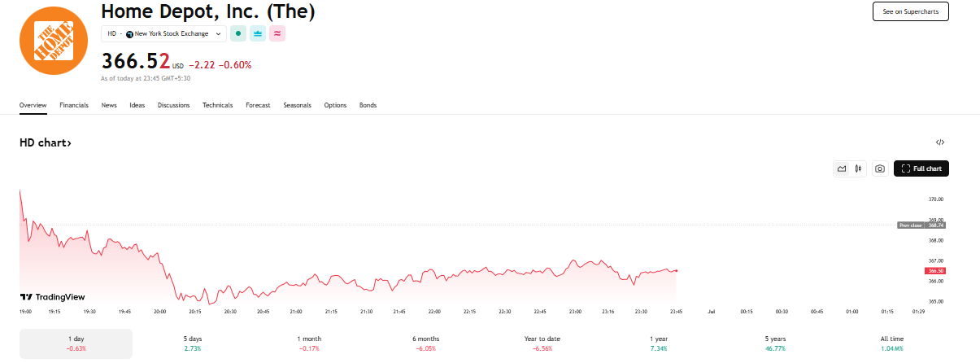Click the 22:00 time axis label
980x363 pixels.
tap(435, 312)
